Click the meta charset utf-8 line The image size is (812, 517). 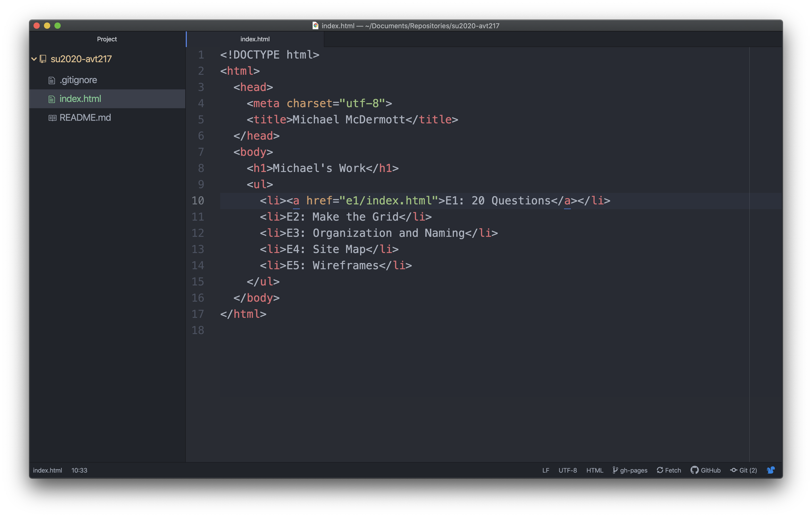319,103
